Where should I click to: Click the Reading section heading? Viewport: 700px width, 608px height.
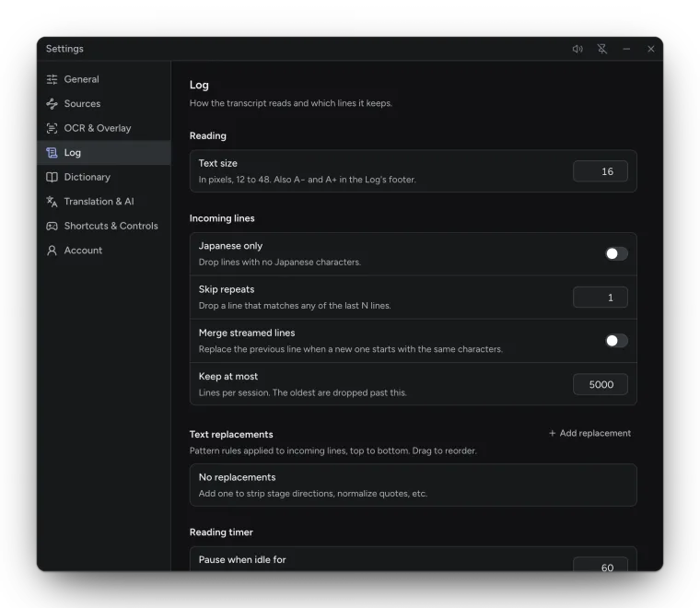207,135
